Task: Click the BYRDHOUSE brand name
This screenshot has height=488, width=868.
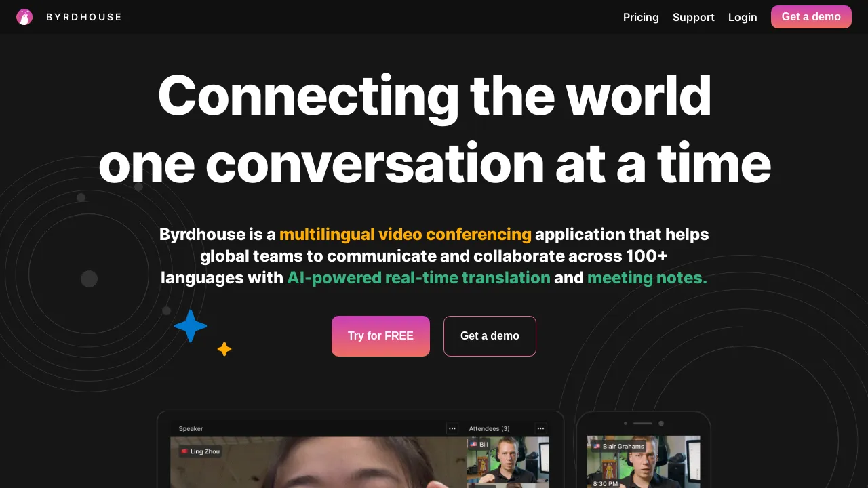Action: [x=84, y=17]
